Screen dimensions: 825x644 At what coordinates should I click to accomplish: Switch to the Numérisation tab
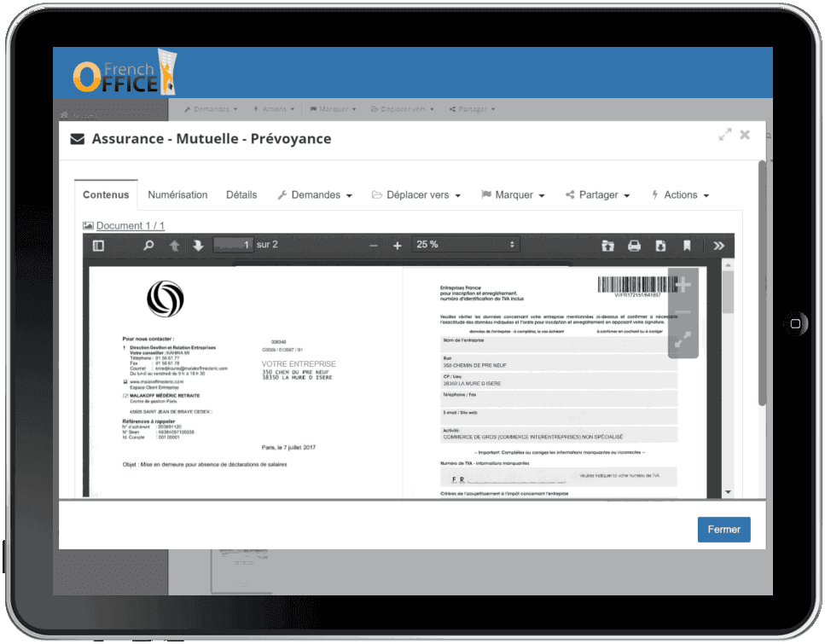[177, 194]
